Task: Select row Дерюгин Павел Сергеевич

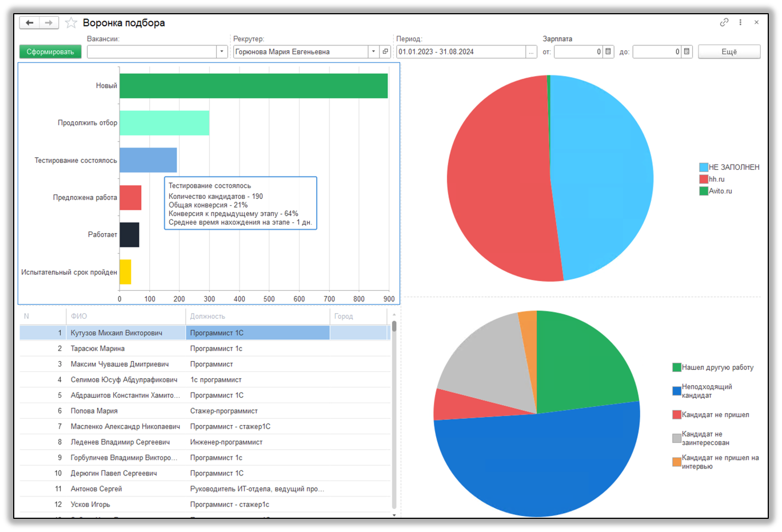Action: pyautogui.click(x=205, y=473)
